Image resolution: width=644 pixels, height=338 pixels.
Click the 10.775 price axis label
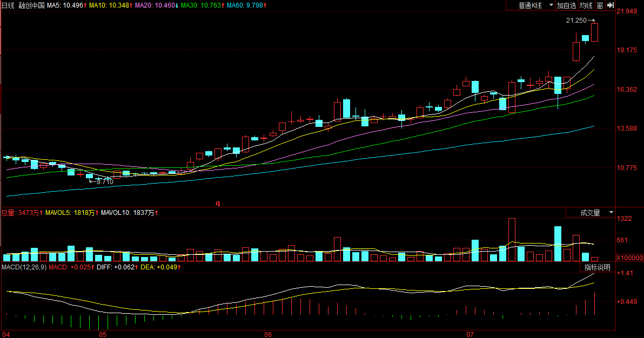pos(627,167)
